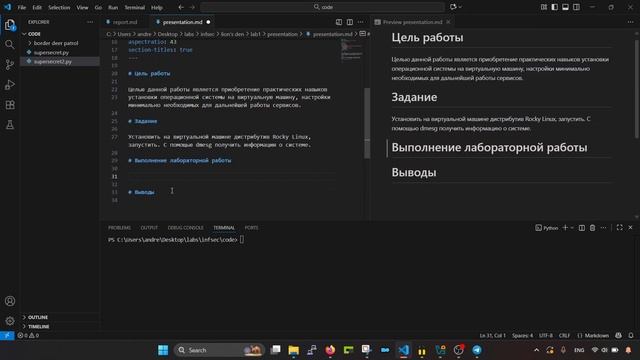Open editor group more actions ellipsis
This screenshot has width=640, height=360.
(360, 22)
